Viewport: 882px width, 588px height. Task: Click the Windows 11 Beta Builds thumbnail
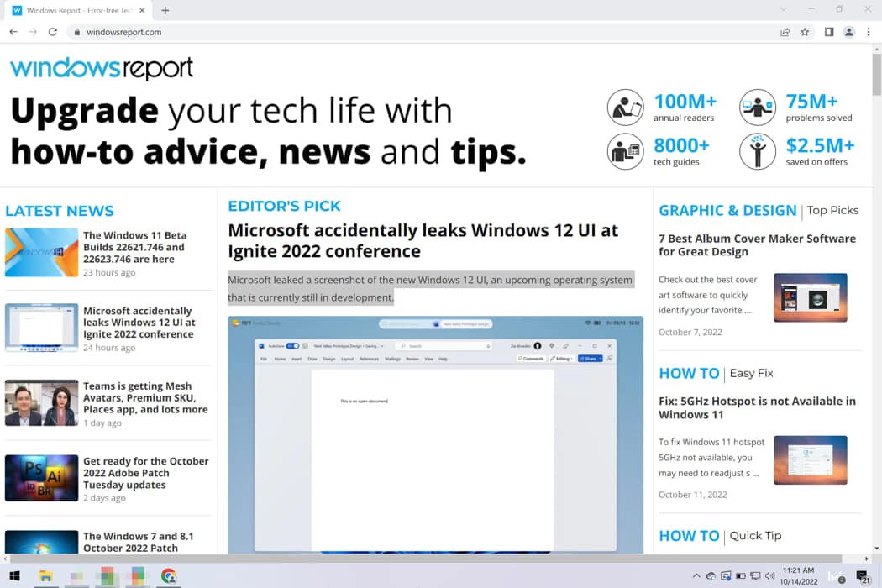point(42,252)
